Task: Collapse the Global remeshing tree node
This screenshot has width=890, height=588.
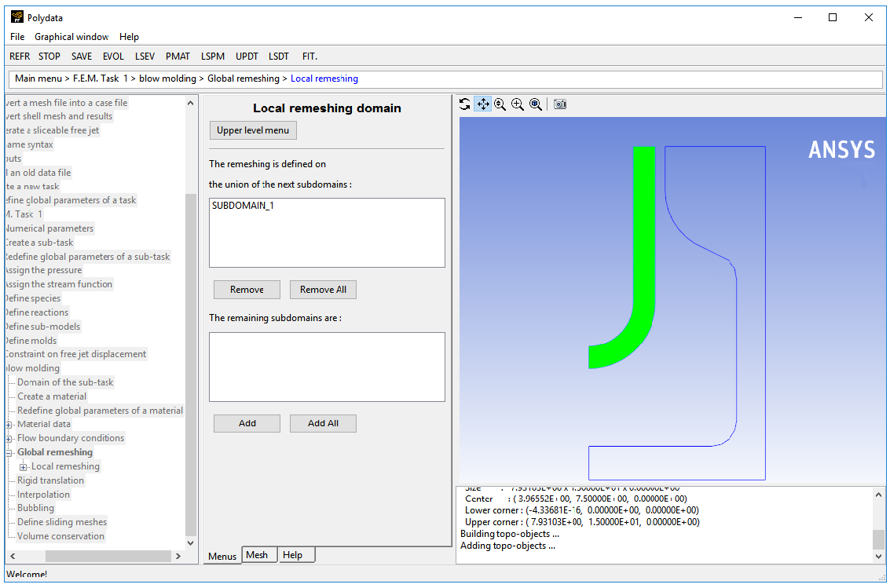Action: pos(9,453)
